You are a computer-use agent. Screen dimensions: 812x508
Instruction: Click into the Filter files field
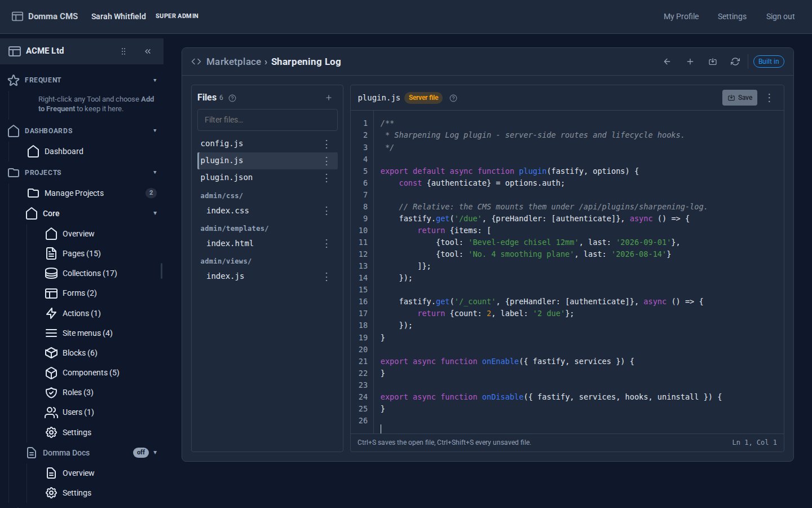pos(267,120)
